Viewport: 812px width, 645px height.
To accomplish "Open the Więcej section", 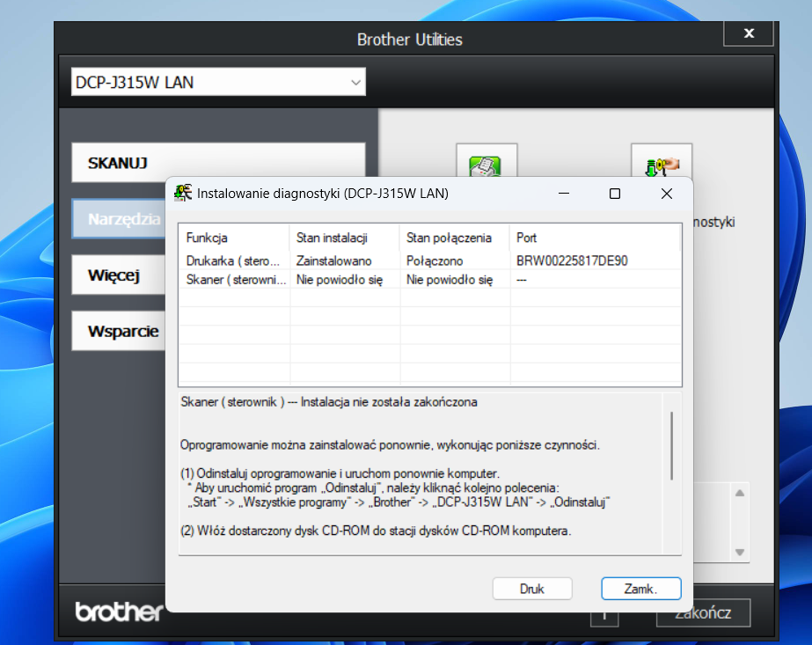I will click(x=119, y=275).
